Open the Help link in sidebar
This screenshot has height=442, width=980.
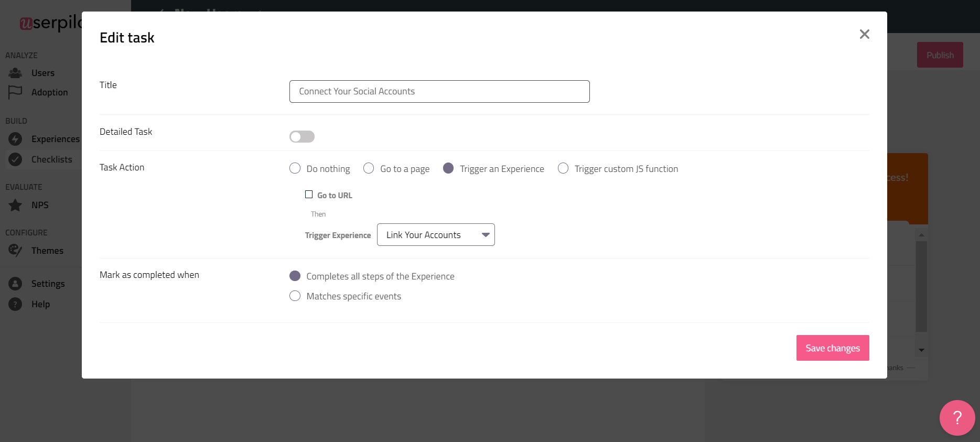(40, 304)
